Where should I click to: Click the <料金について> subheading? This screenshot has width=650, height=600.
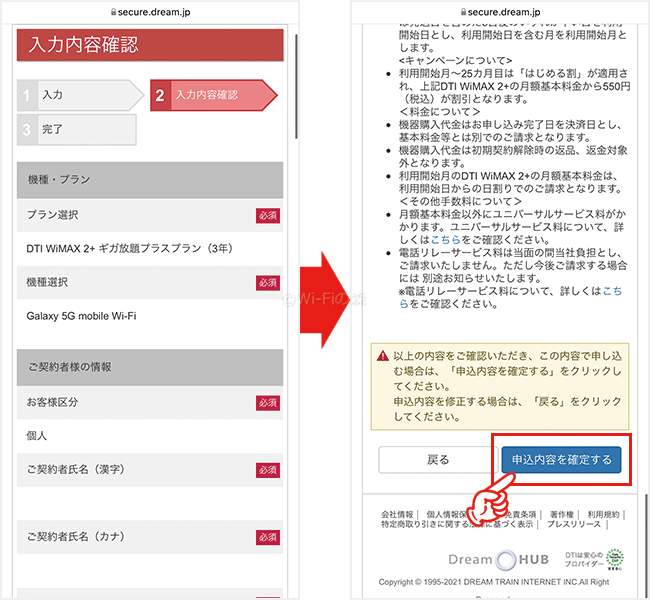coord(439,112)
